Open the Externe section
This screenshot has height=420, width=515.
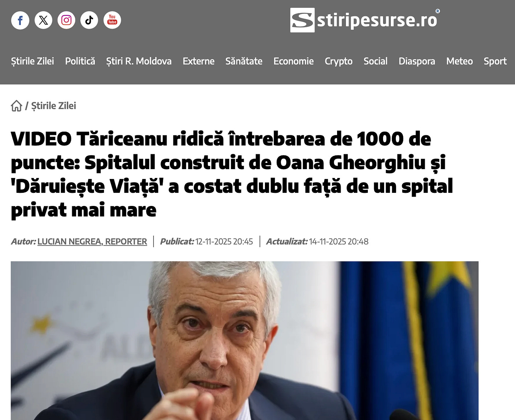coord(198,61)
